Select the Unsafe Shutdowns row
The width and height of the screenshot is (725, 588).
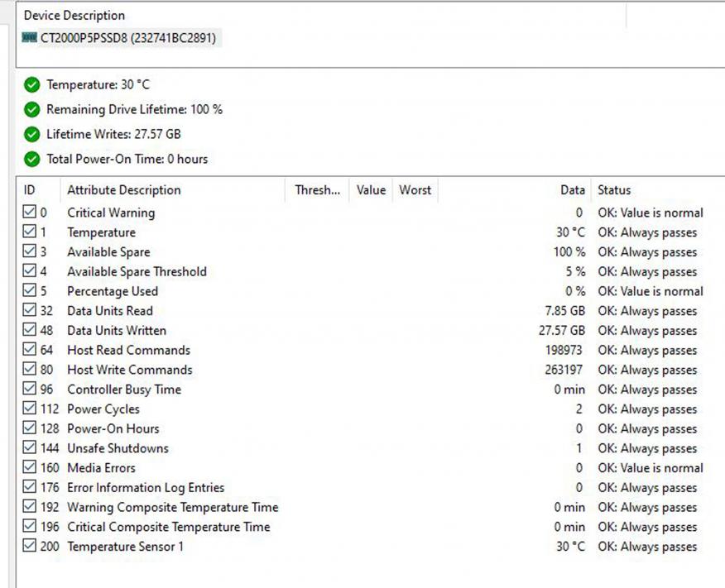point(118,448)
